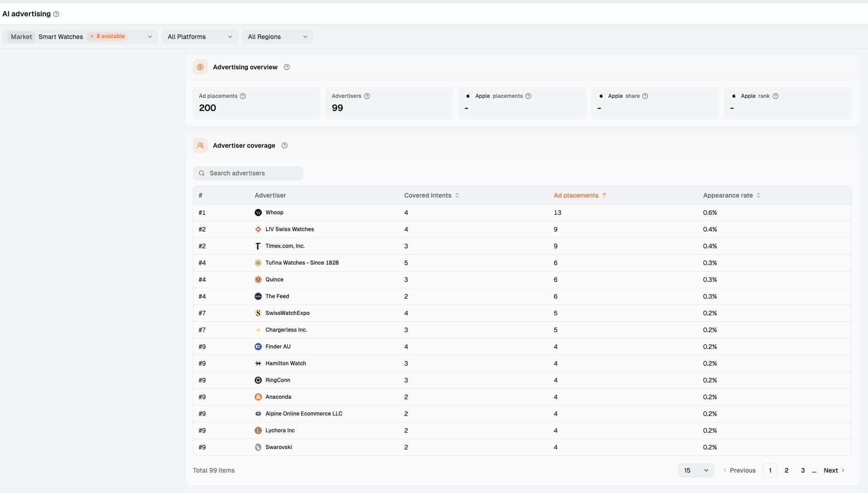This screenshot has width=868, height=493.
Task: Click the Tufina Watches - Since 1828 name
Action: [x=302, y=263]
